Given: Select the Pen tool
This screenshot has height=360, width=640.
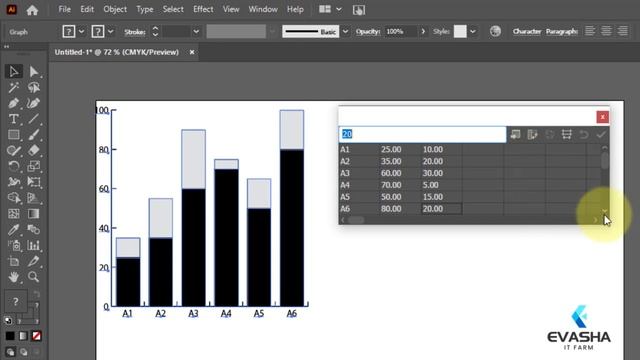Looking at the screenshot, I should 13,103.
